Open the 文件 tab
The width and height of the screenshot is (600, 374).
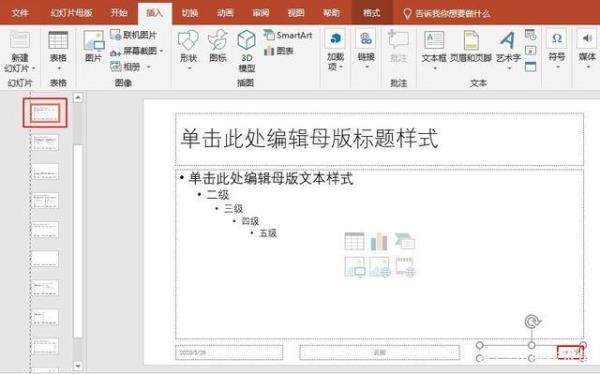click(20, 13)
